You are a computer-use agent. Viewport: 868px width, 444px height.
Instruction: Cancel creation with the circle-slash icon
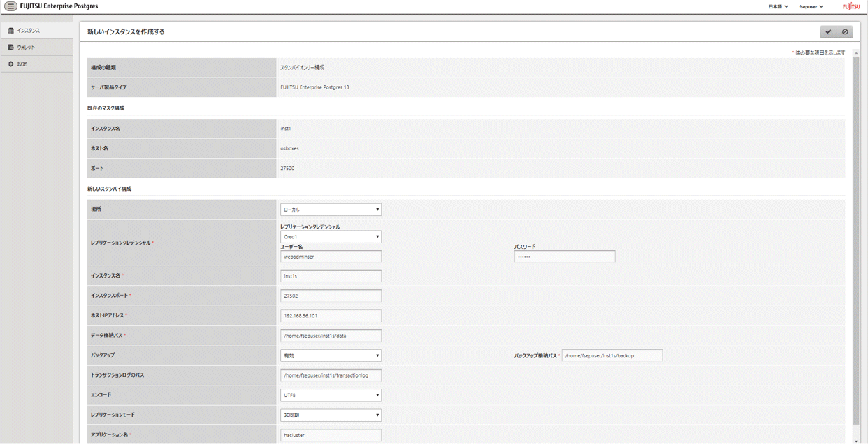pos(845,31)
